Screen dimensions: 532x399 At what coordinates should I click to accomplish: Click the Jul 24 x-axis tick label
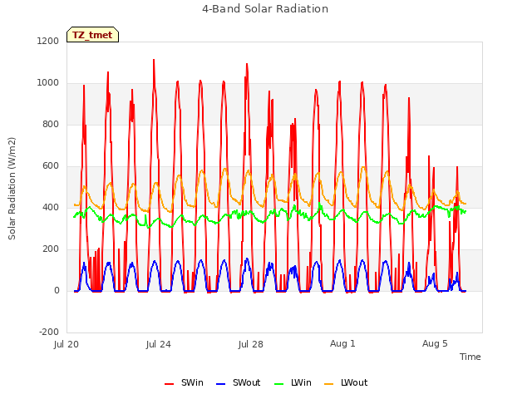click(159, 344)
